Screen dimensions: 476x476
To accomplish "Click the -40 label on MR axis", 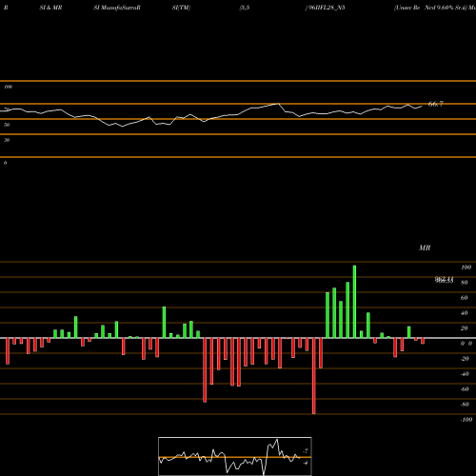I will [x=465, y=374].
